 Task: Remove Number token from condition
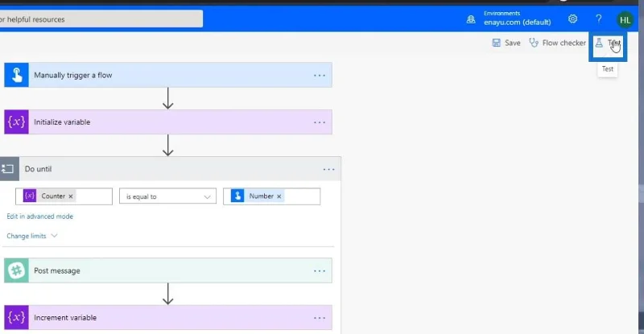click(279, 196)
